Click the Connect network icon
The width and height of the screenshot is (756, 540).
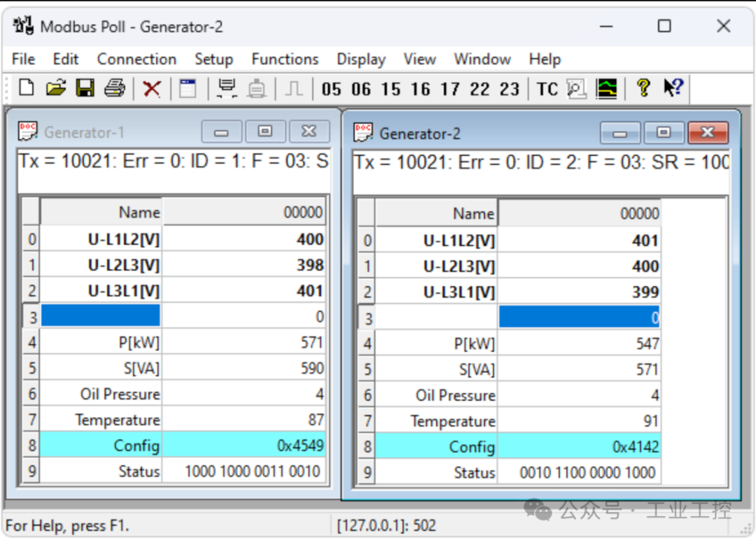227,89
